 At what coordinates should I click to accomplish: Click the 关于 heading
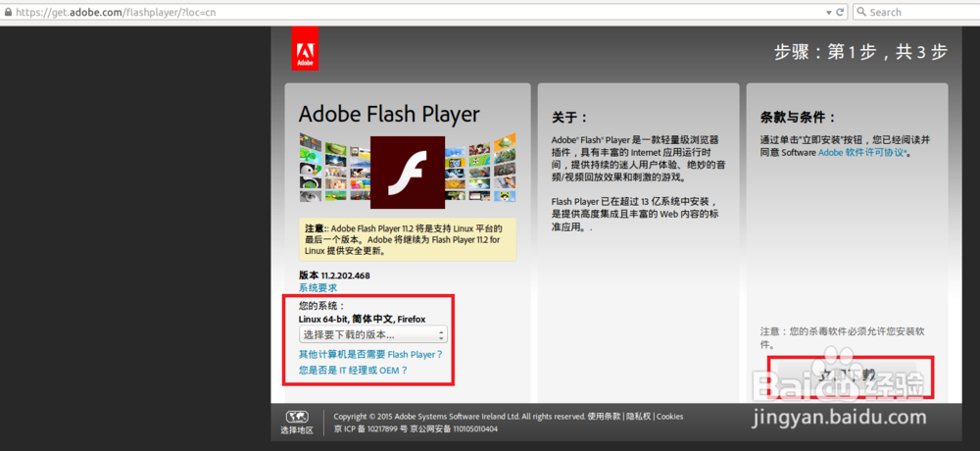pyautogui.click(x=569, y=118)
